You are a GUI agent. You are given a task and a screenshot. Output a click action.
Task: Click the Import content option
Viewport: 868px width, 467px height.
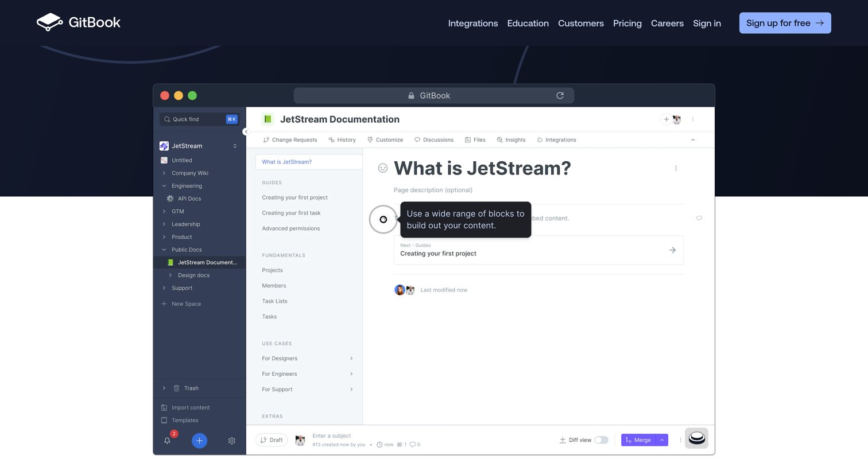185,408
